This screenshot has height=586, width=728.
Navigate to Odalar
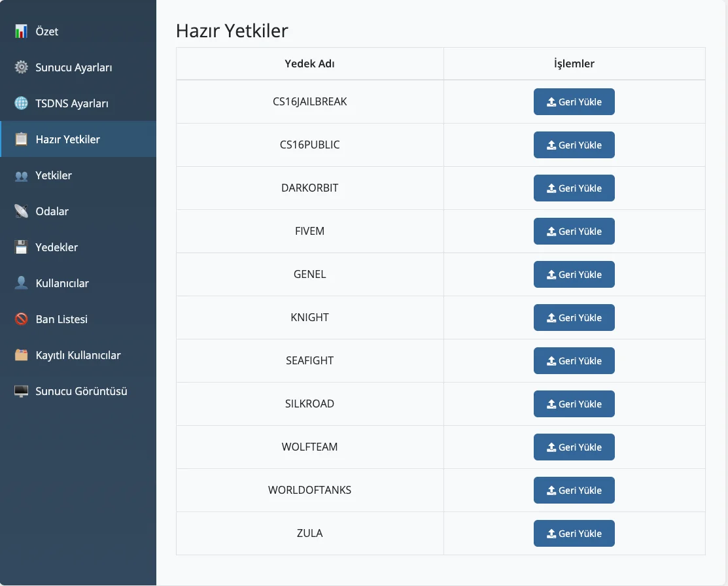[x=78, y=211]
